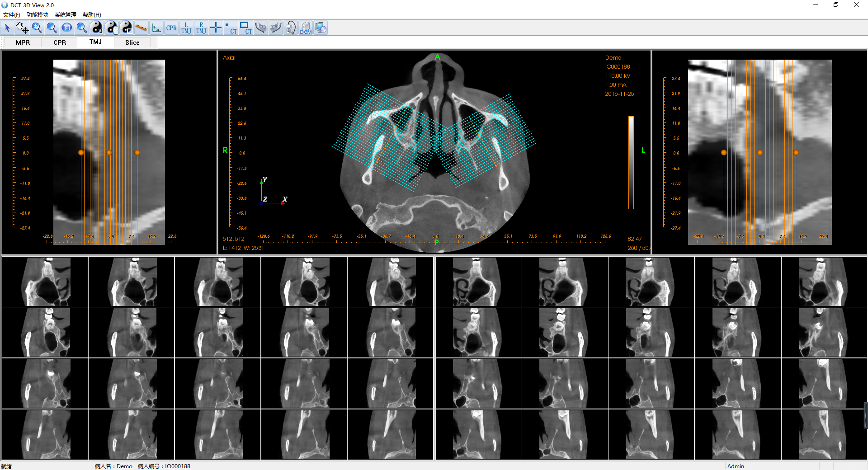This screenshot has height=470, width=868.
Task: Click the green 'R' orientation marker
Action: [225, 150]
